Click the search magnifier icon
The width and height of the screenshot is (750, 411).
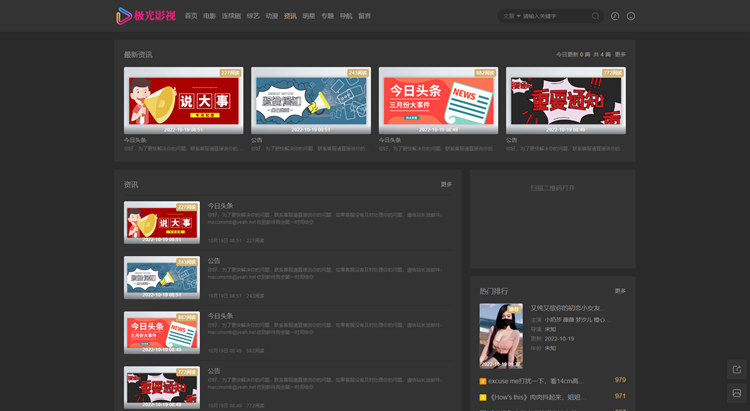(595, 16)
